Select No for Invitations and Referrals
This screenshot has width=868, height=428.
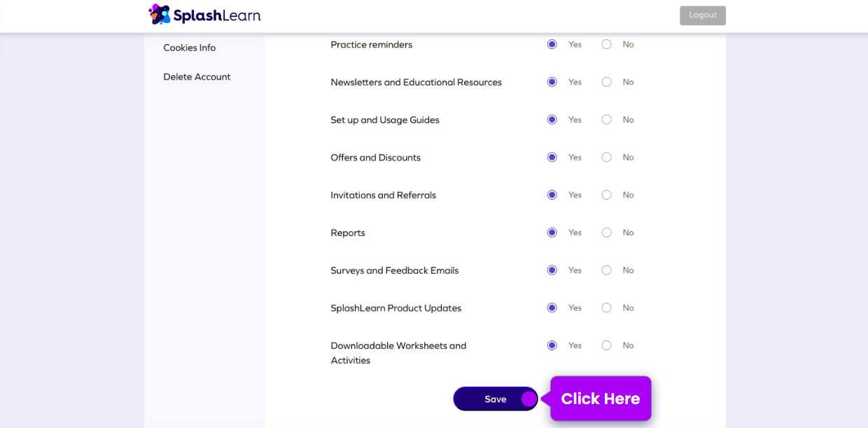[x=606, y=195]
